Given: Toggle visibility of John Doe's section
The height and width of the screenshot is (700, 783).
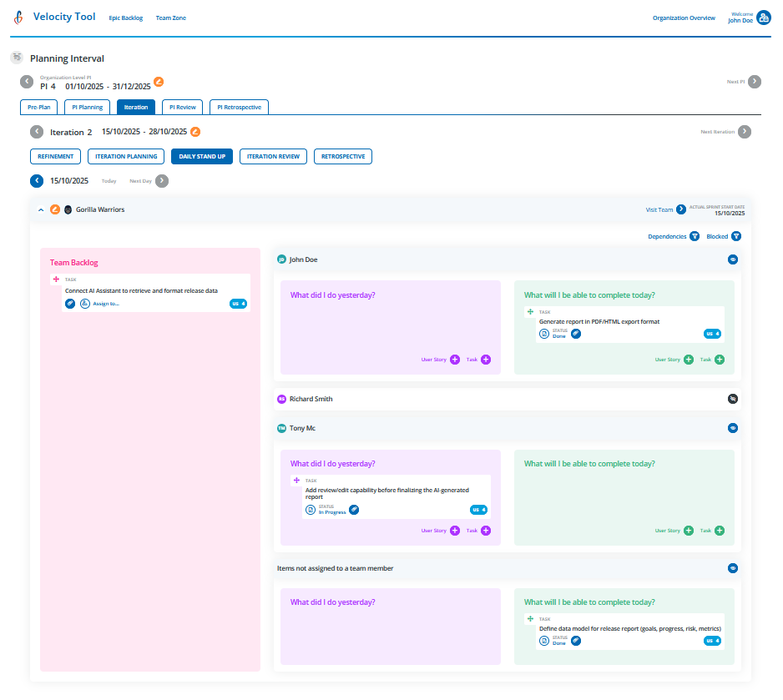Looking at the screenshot, I should pyautogui.click(x=733, y=259).
